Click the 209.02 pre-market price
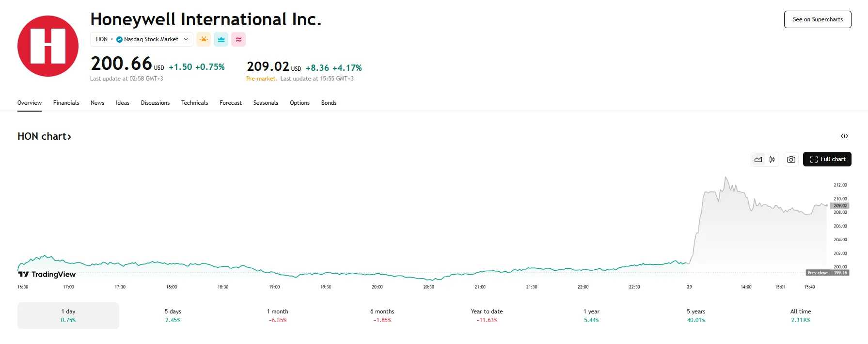 tap(268, 66)
